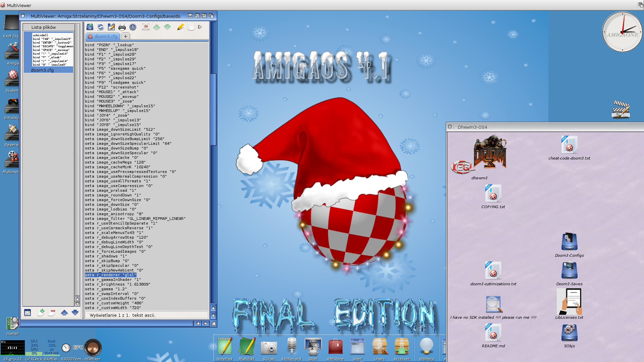Viewport: 644px width, 362px height.
Task: Click Dhewm3-OS4 window close gadget
Action: [x=450, y=127]
